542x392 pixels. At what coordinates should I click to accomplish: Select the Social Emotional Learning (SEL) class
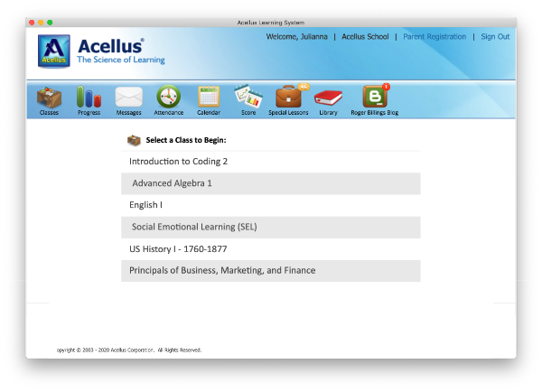tap(271, 227)
